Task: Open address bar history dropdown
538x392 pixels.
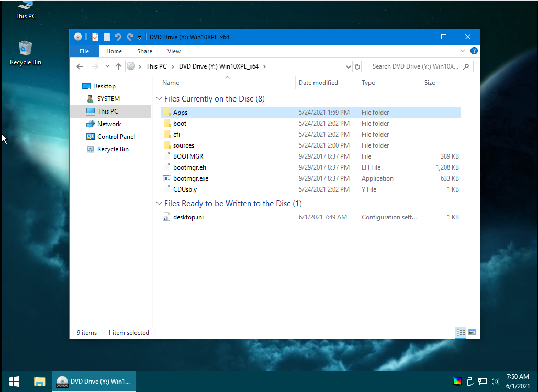Action: [x=348, y=66]
